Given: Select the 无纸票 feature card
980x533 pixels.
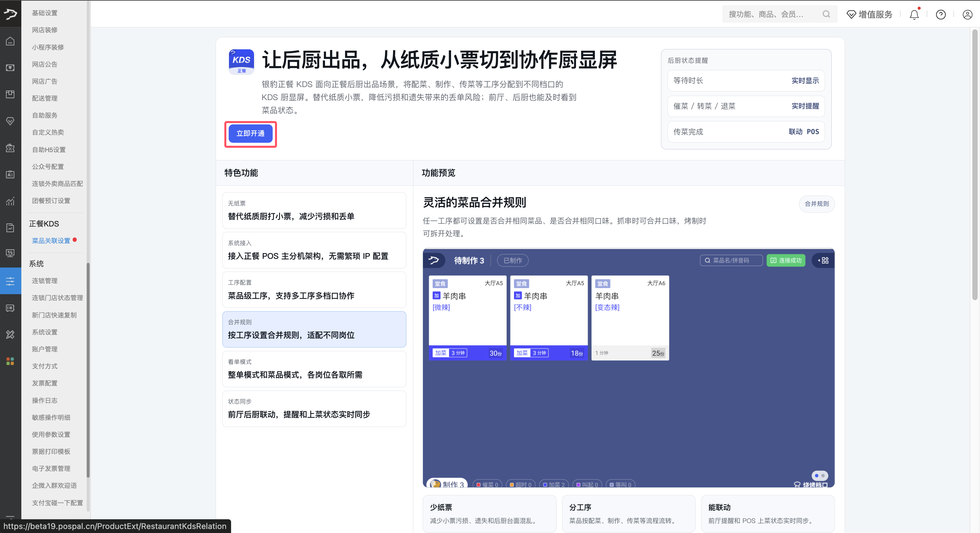Looking at the screenshot, I should [x=314, y=210].
